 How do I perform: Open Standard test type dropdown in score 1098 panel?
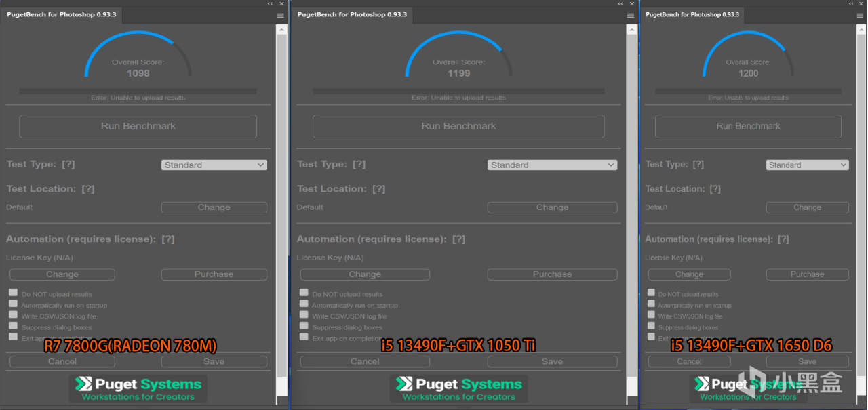click(x=214, y=165)
